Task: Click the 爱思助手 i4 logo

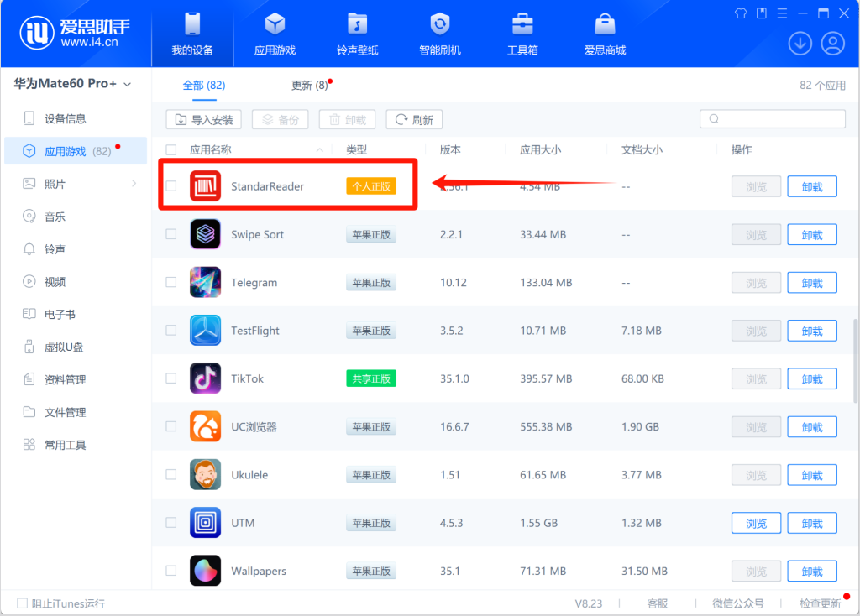Action: pyautogui.click(x=75, y=33)
